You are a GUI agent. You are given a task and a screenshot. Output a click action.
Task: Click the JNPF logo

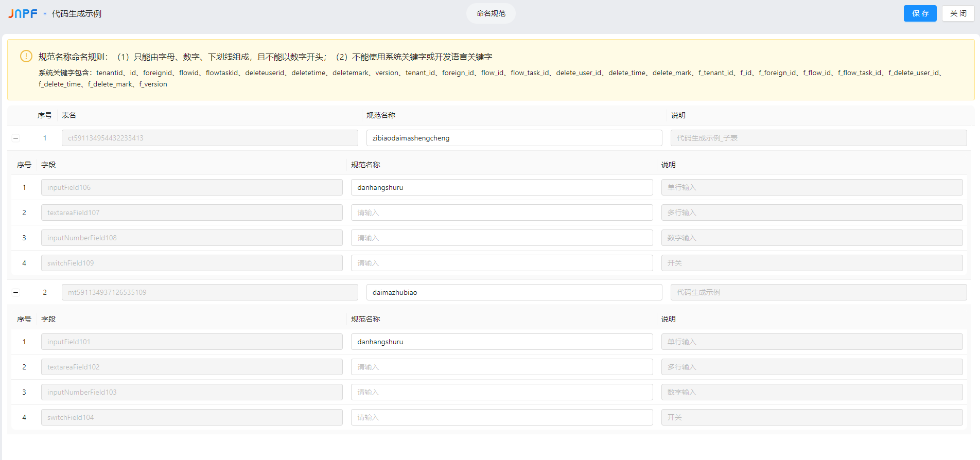click(x=23, y=14)
